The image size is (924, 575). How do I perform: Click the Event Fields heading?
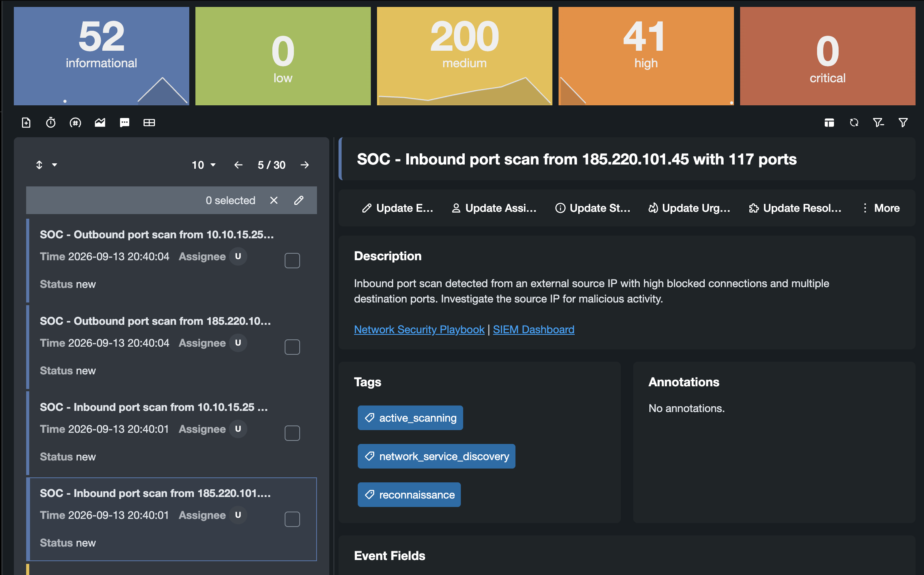click(390, 556)
